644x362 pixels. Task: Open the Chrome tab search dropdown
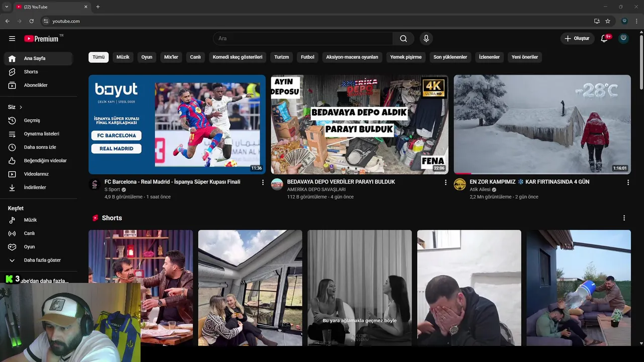click(x=7, y=7)
